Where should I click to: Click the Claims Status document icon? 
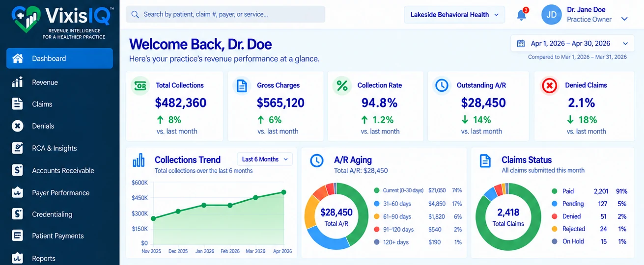pos(485,160)
